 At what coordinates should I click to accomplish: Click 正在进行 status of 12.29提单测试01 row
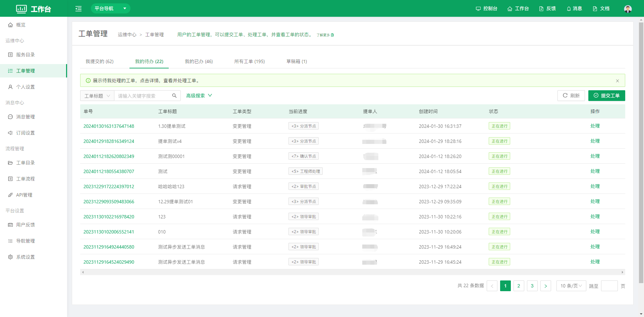(x=499, y=202)
